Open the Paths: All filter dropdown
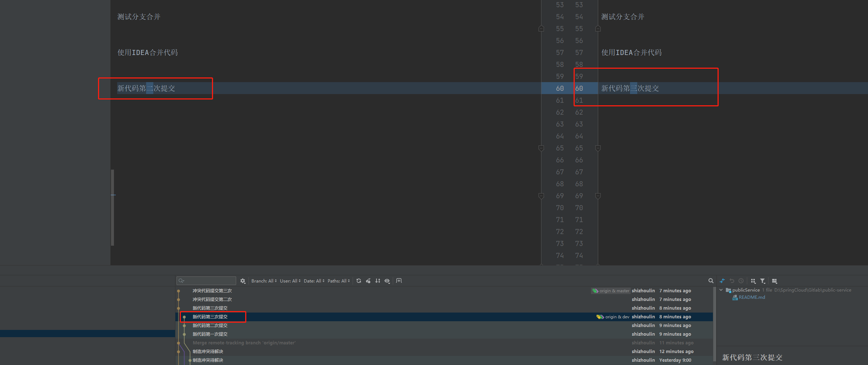This screenshot has width=868, height=365. 339,281
